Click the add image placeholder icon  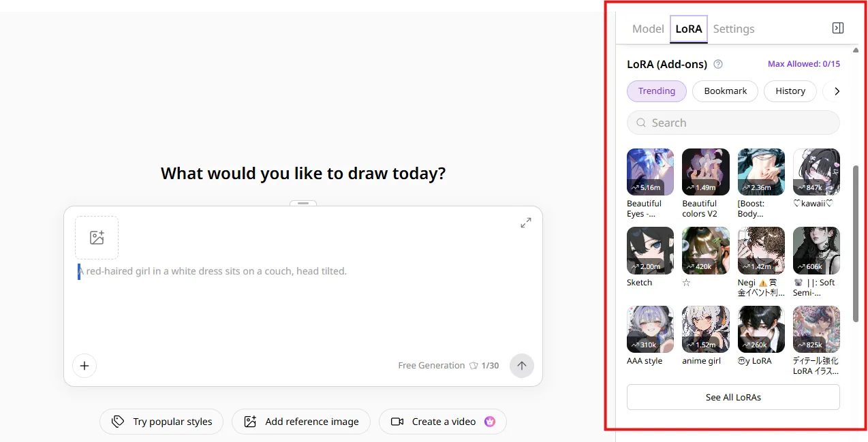tap(97, 238)
